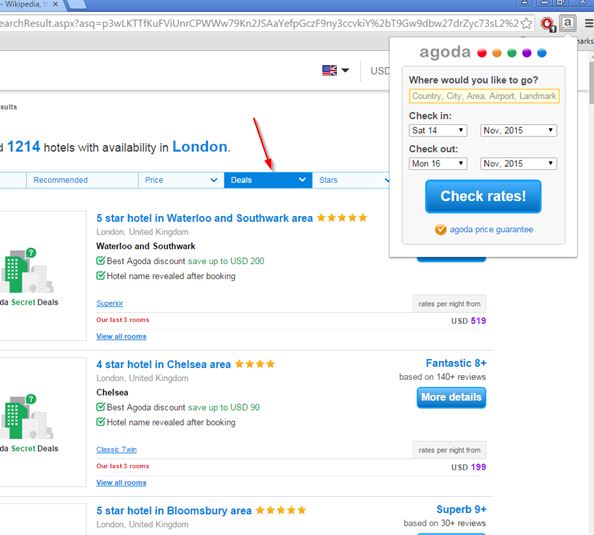Image resolution: width=594 pixels, height=535 pixels.
Task: Click Our last 3 rooms for Waterloo hotel
Action: pyautogui.click(x=123, y=320)
